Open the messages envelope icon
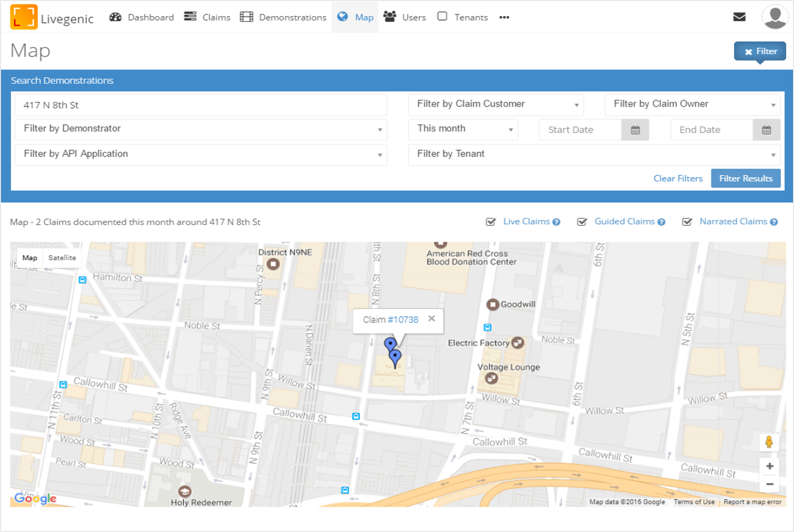794x532 pixels. (x=739, y=17)
